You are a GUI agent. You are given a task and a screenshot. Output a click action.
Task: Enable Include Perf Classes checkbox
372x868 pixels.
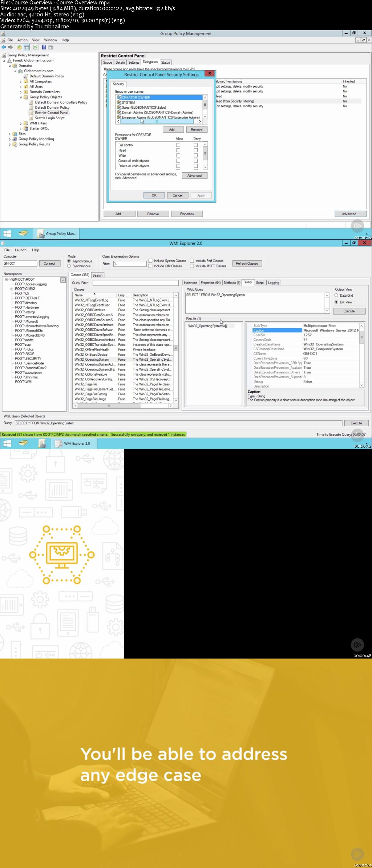click(192, 261)
